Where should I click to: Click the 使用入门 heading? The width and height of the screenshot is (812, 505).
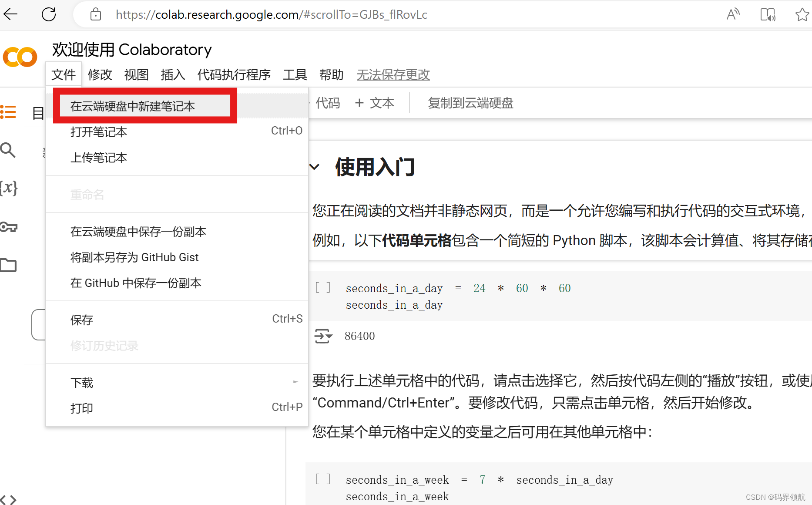click(375, 167)
